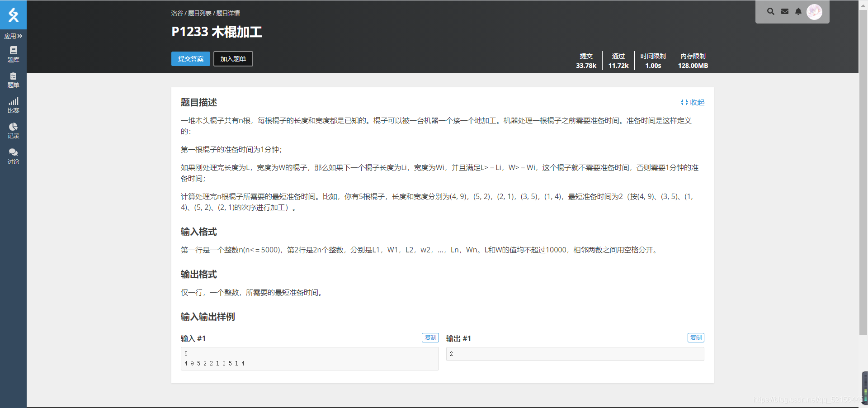Open the messages envelope icon
Viewport: 868px width, 408px height.
(x=784, y=11)
